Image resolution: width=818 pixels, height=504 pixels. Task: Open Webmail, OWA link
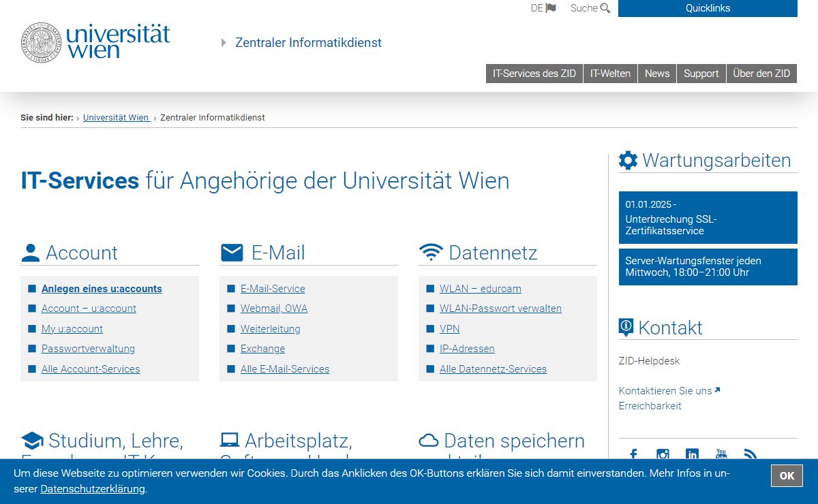pyautogui.click(x=274, y=309)
